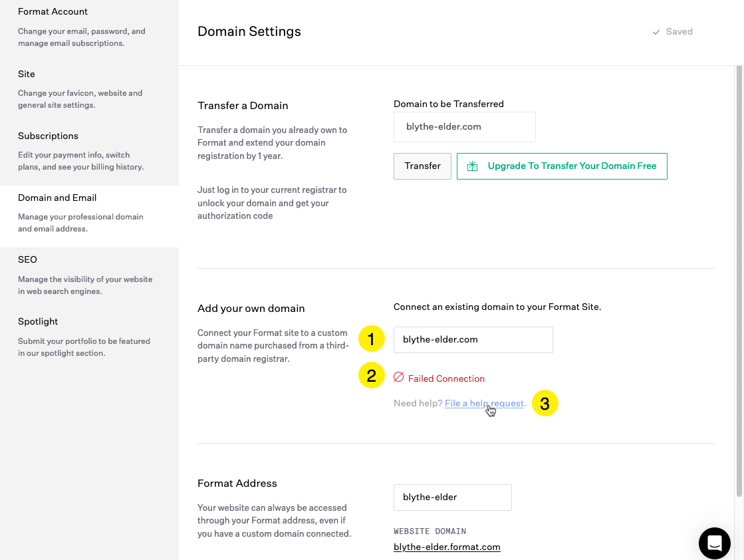The image size is (744, 560).
Task: Focus the Add your own domain field
Action: (473, 339)
